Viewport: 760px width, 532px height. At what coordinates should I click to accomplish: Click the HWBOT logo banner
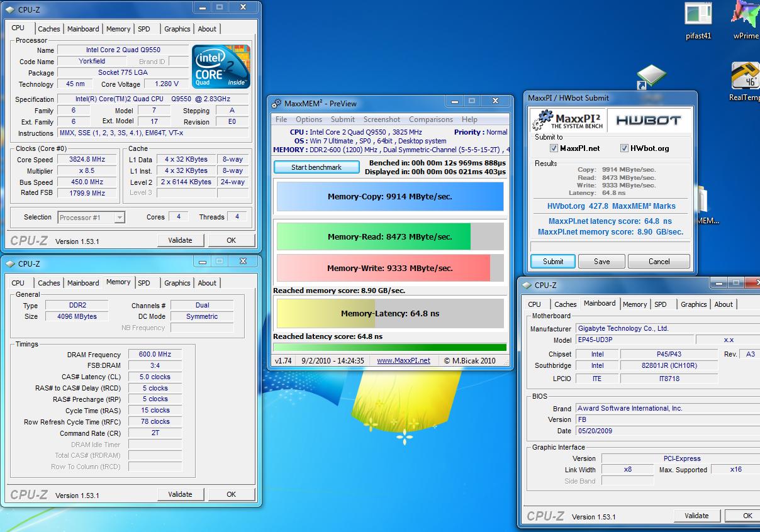(648, 119)
